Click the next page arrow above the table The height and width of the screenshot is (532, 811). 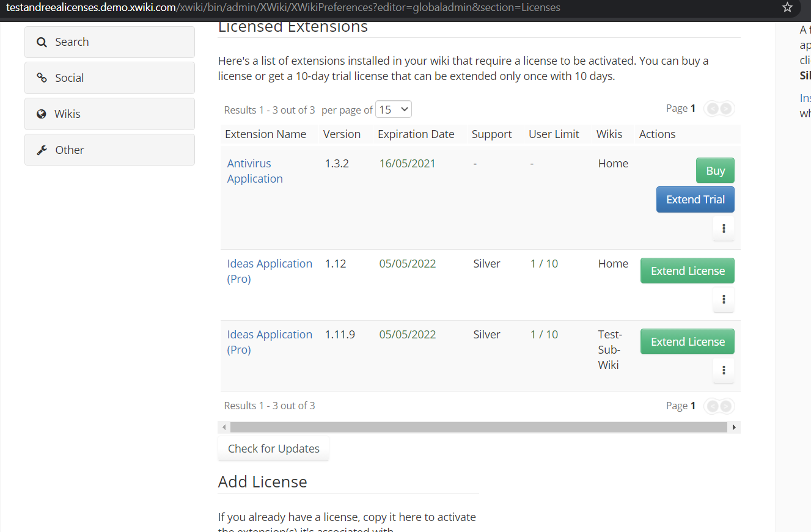(727, 108)
